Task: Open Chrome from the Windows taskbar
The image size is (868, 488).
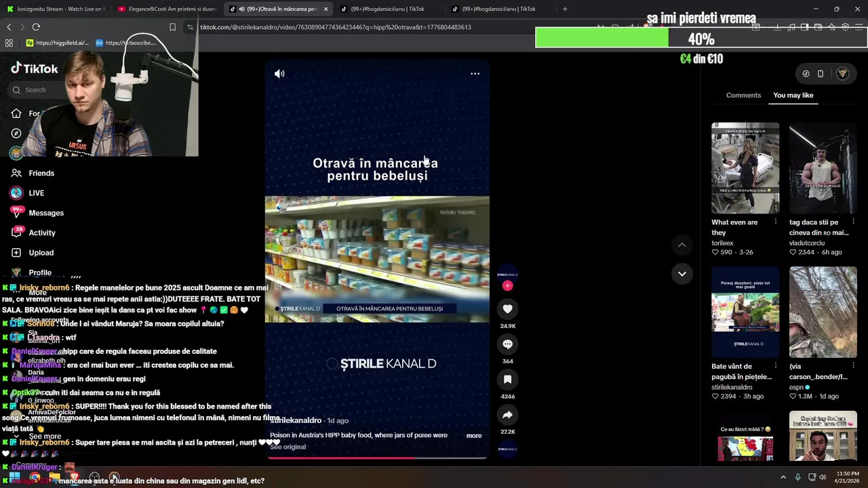Action: [x=35, y=477]
